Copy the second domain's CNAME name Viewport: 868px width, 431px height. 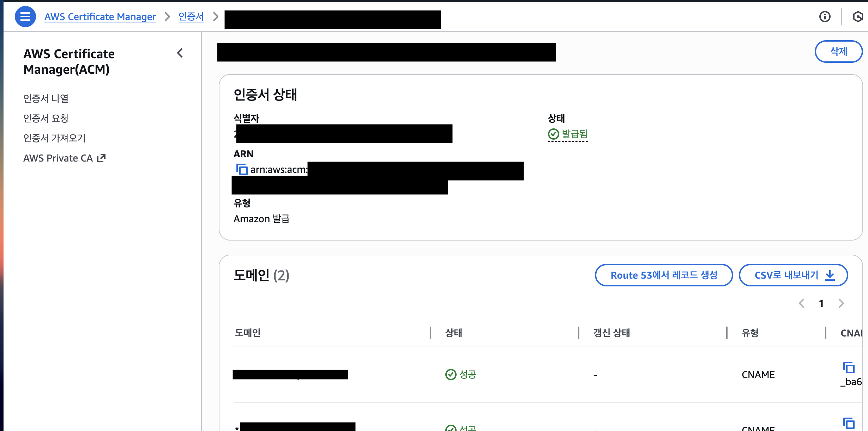849,423
